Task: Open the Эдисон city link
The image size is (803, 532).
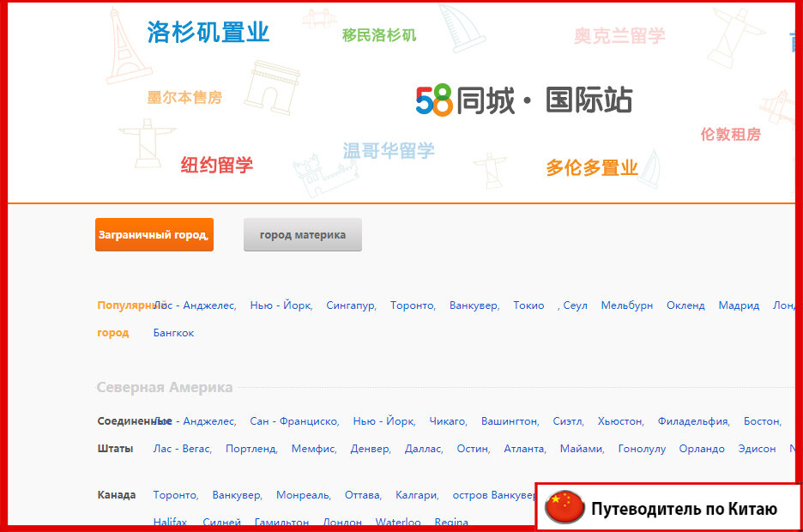Action: pyautogui.click(x=757, y=449)
